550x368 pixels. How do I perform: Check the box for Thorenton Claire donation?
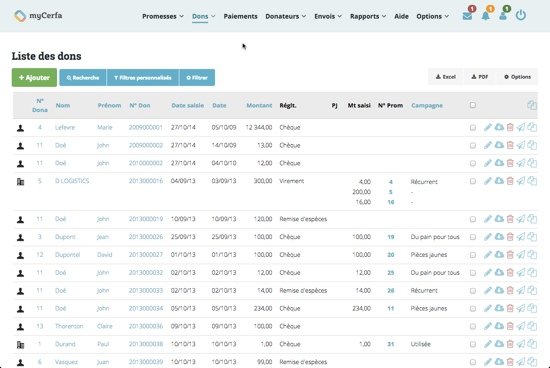coord(472,327)
